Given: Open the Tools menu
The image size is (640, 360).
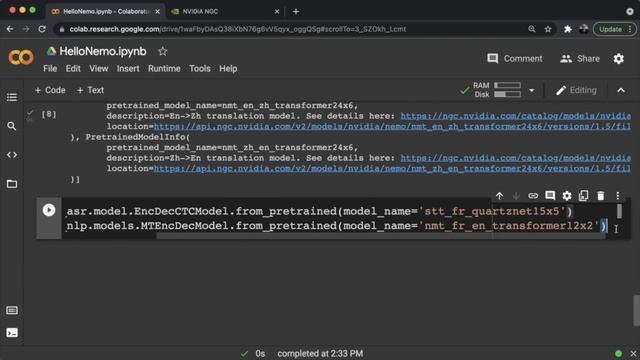Looking at the screenshot, I should tap(200, 69).
